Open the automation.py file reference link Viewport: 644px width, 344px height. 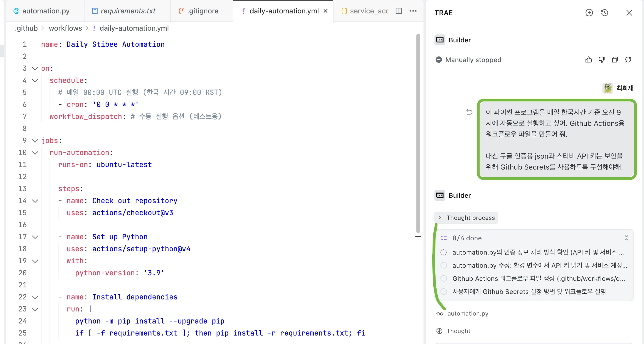click(468, 313)
